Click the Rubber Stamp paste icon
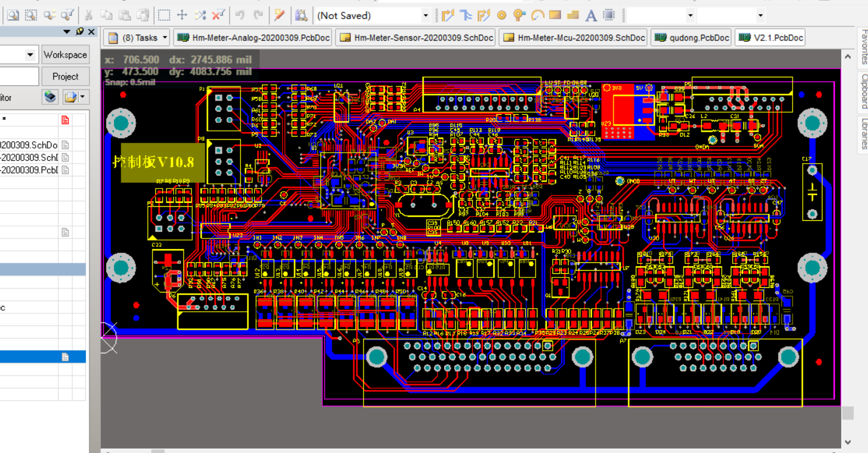Image resolution: width=868 pixels, height=453 pixels. [x=143, y=15]
